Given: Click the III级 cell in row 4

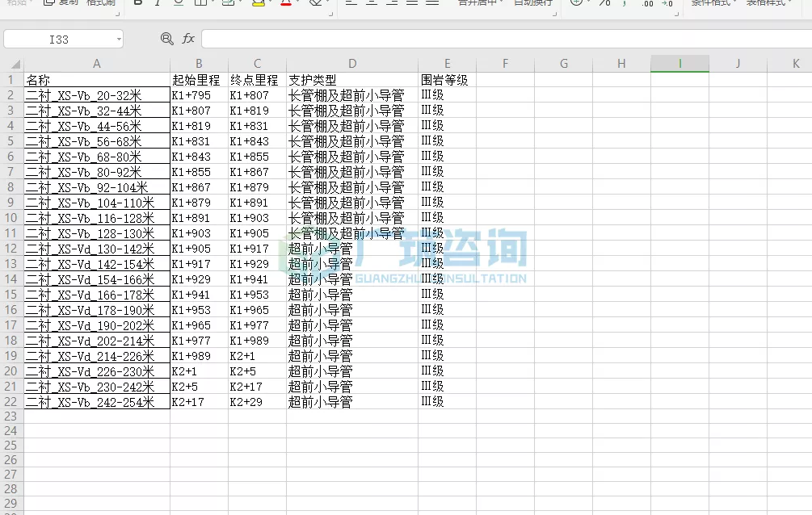Looking at the screenshot, I should pos(448,126).
